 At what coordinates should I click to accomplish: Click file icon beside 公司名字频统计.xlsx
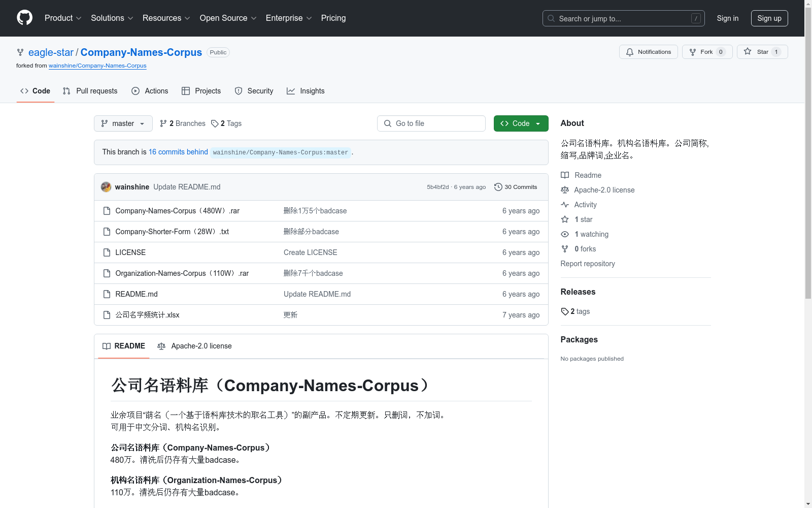[107, 315]
